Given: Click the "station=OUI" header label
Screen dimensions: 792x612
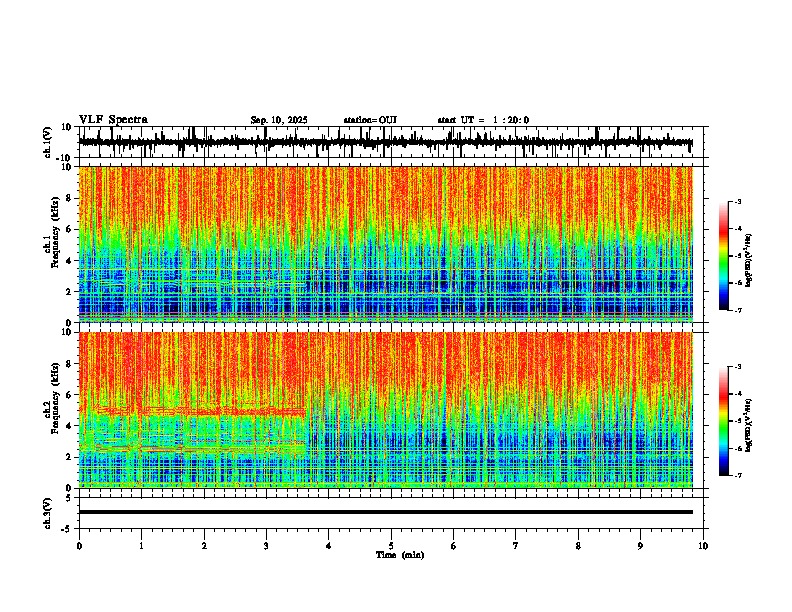Looking at the screenshot, I should click(x=370, y=120).
